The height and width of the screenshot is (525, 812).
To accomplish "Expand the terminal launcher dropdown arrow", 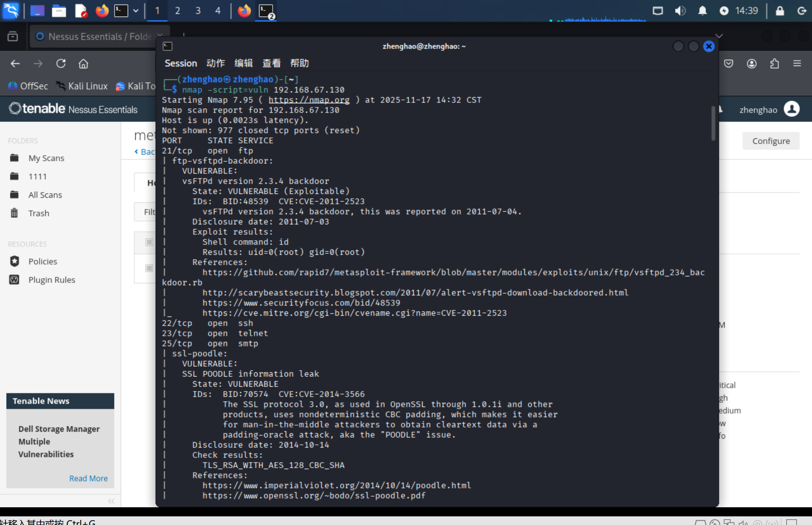I will point(136,11).
